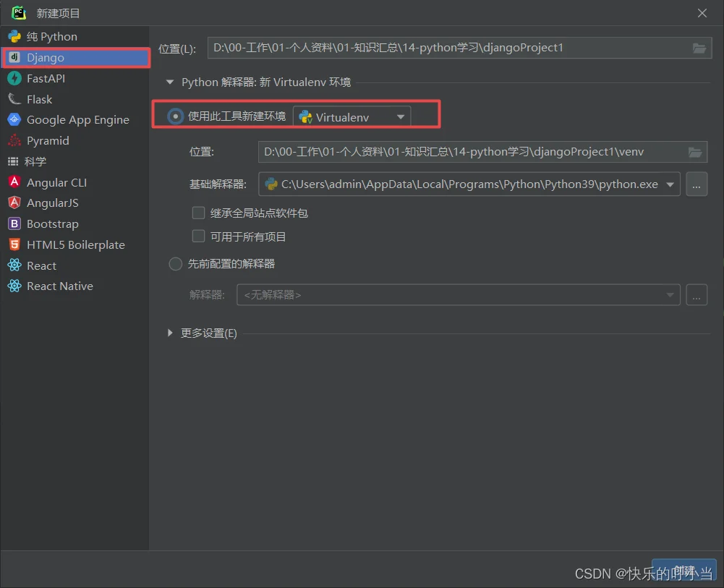Viewport: 724px width, 588px height.
Task: Choose Angular CLI project type
Action: (x=74, y=182)
